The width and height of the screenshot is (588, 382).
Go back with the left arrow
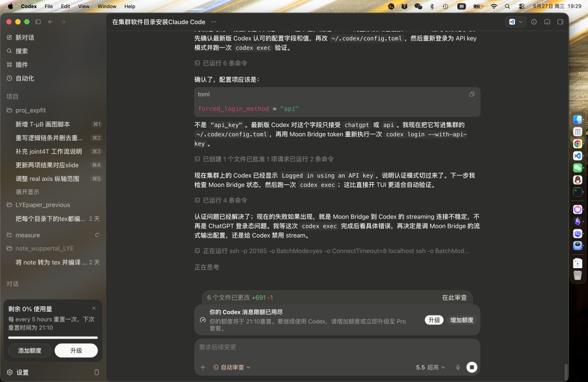(50, 22)
